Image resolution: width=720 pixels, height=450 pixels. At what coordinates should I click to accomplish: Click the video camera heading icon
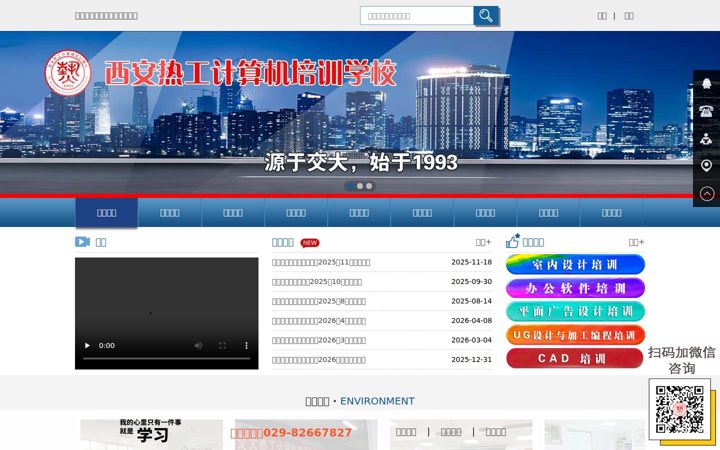coord(82,242)
